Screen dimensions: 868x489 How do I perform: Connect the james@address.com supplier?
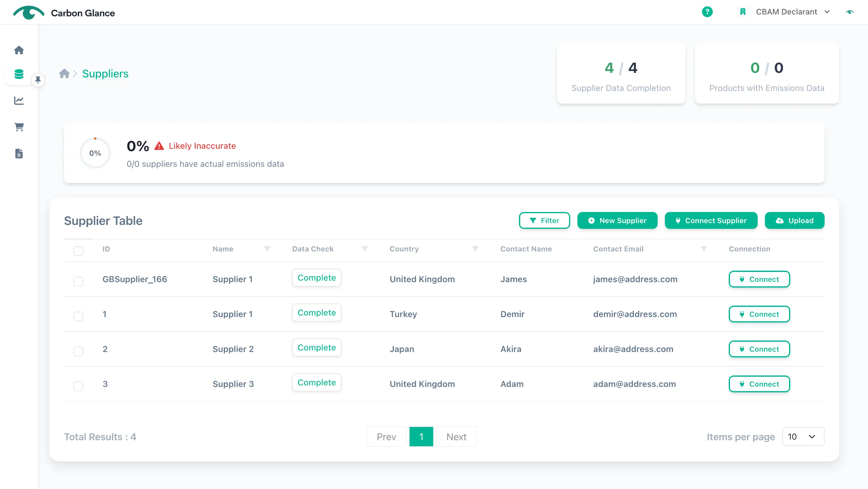[759, 279]
